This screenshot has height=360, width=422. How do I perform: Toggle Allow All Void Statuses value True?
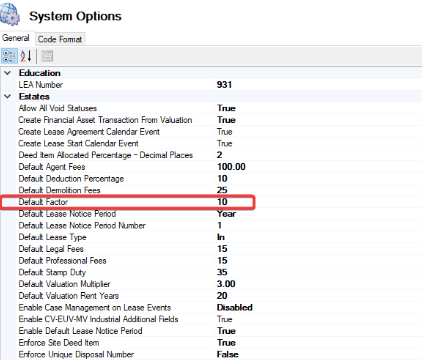(x=226, y=108)
